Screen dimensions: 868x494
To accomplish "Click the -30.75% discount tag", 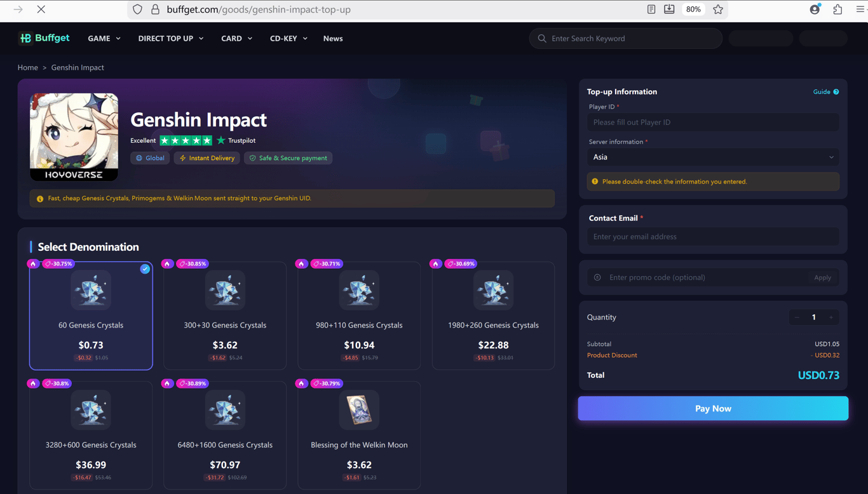I will pyautogui.click(x=58, y=264).
